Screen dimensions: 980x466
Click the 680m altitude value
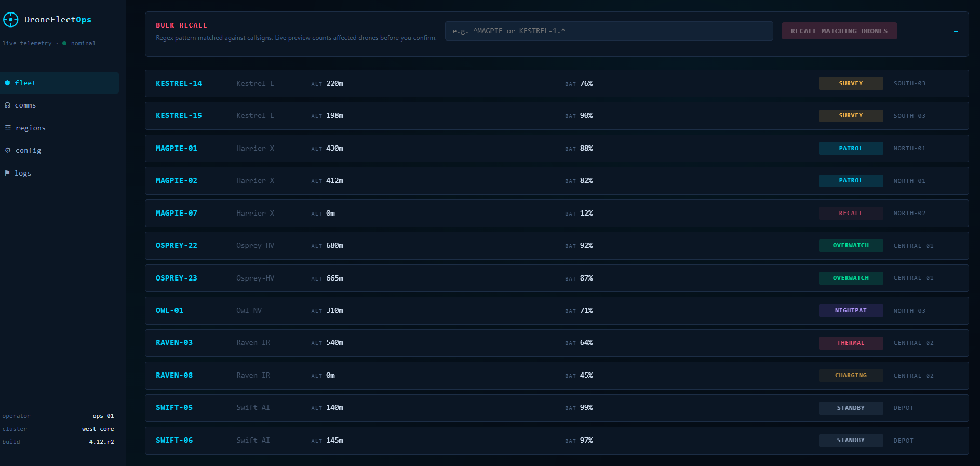(334, 246)
